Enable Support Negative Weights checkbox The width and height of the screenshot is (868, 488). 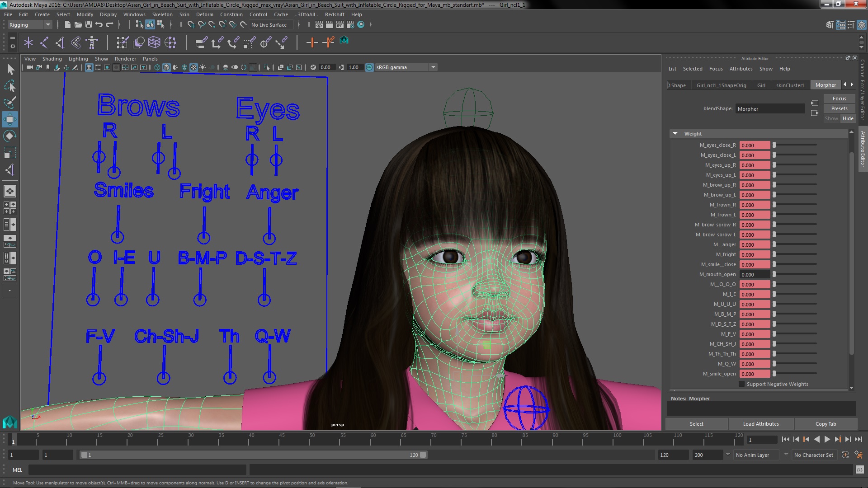tap(741, 384)
